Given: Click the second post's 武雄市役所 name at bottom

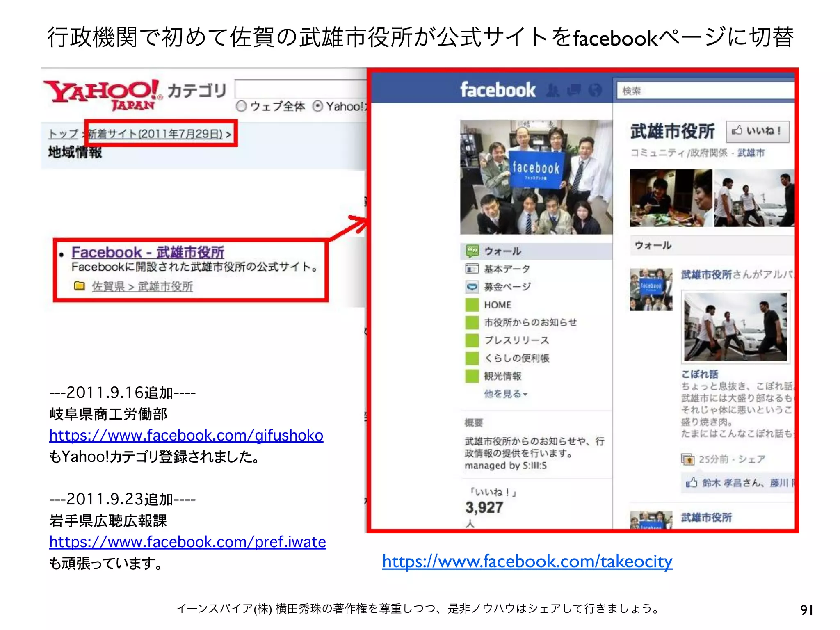Looking at the screenshot, I should [x=706, y=518].
